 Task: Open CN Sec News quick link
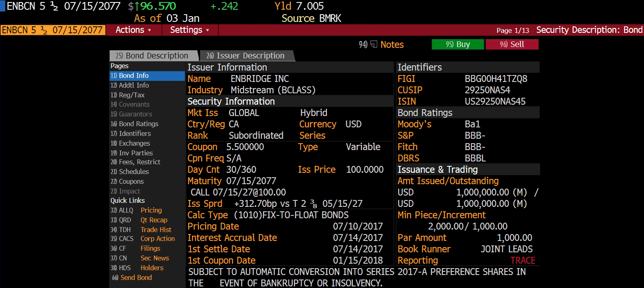pyautogui.click(x=140, y=258)
